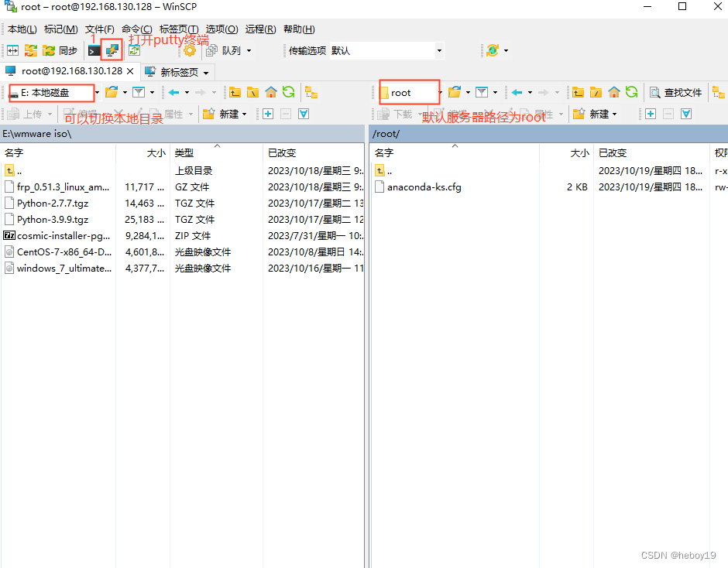728x568 pixels.
Task: Click the 同步 synchronize button
Action: pyautogui.click(x=60, y=50)
